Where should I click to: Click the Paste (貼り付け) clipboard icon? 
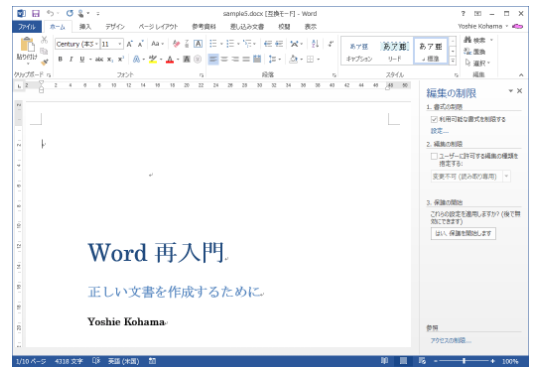coord(27,45)
